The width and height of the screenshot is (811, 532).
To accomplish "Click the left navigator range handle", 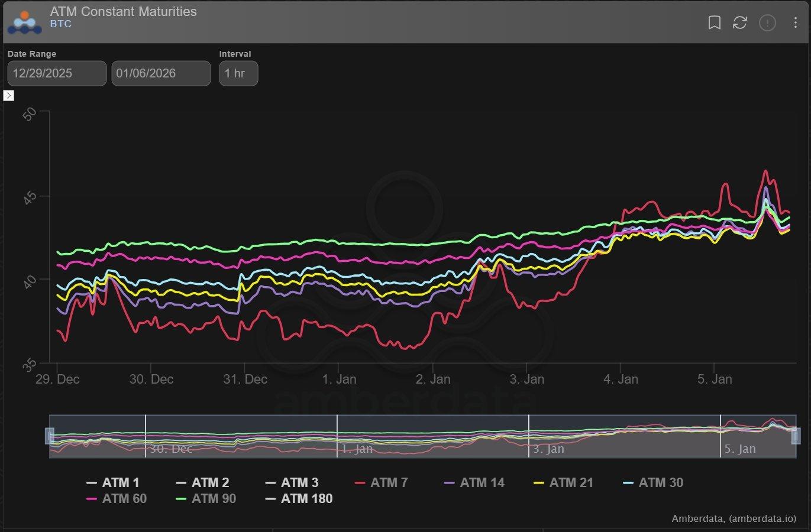I will click(x=50, y=436).
